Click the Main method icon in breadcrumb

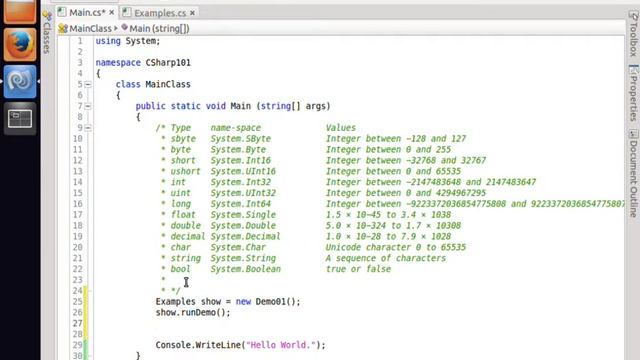pyautogui.click(x=124, y=28)
